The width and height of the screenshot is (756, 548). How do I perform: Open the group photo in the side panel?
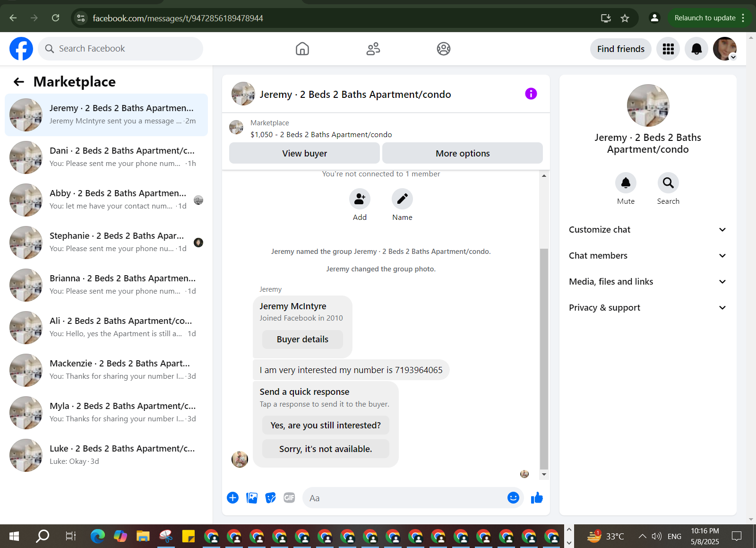[648, 105]
